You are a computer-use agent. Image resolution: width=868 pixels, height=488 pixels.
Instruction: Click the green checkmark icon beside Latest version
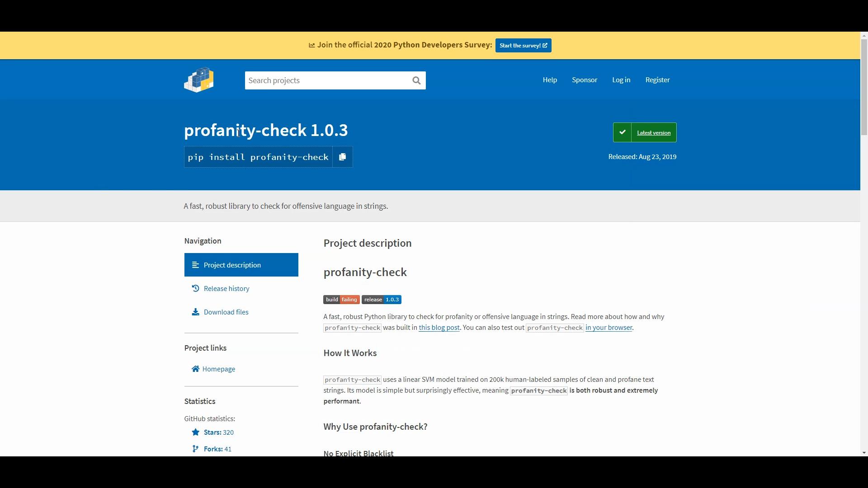coord(623,132)
